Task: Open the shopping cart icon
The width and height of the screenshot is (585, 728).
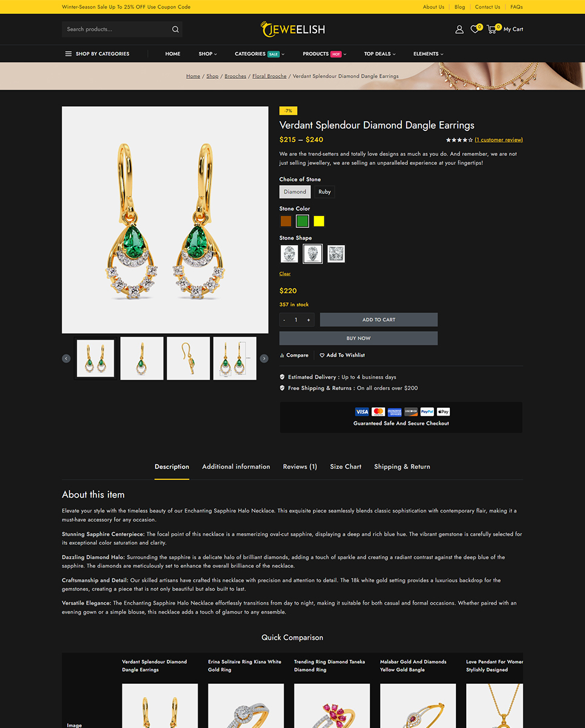Action: point(492,29)
